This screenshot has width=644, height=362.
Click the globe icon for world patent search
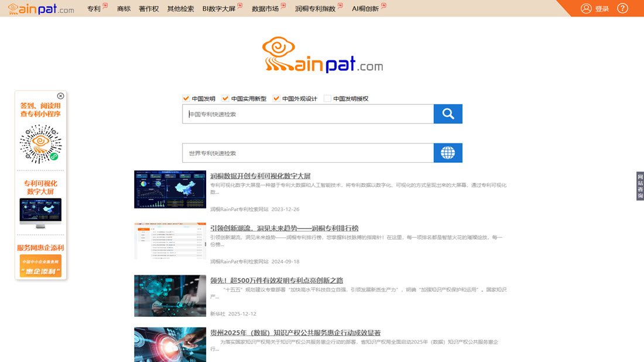tap(448, 153)
